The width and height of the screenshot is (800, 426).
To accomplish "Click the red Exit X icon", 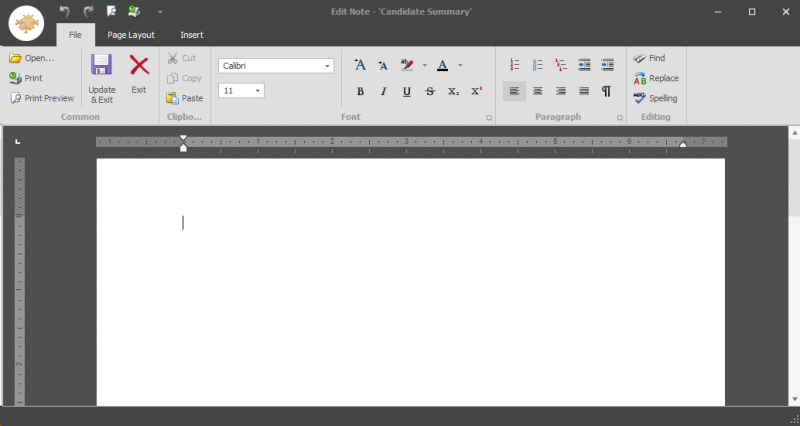I will pyautogui.click(x=139, y=67).
